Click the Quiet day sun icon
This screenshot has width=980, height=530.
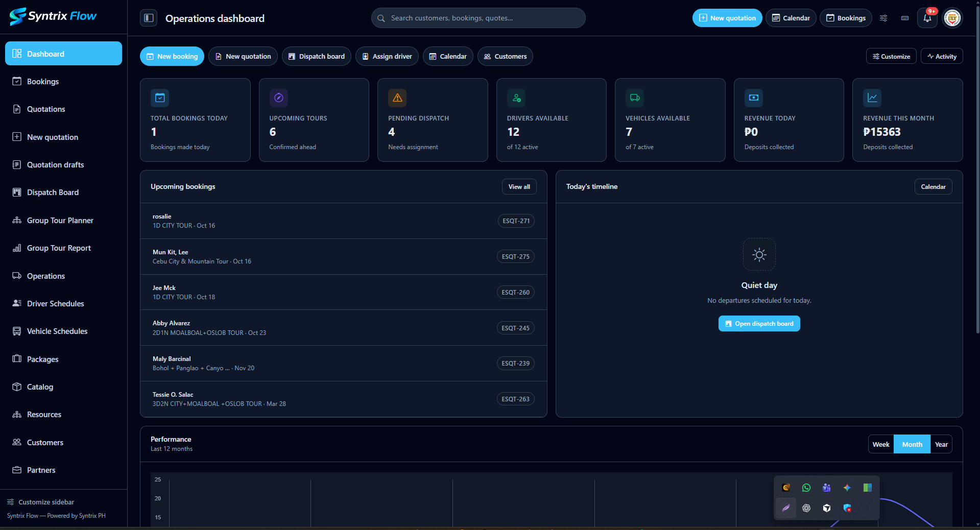[x=759, y=254]
